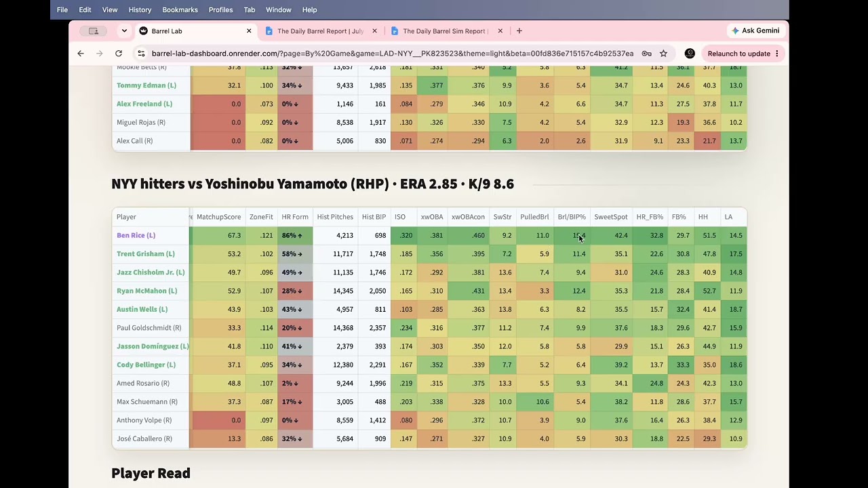Close the Barrel Lab tab
868x488 pixels.
tap(249, 30)
